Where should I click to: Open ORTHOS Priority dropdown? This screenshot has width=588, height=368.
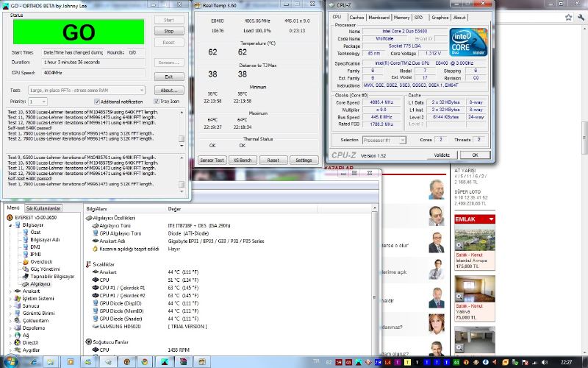point(37,102)
